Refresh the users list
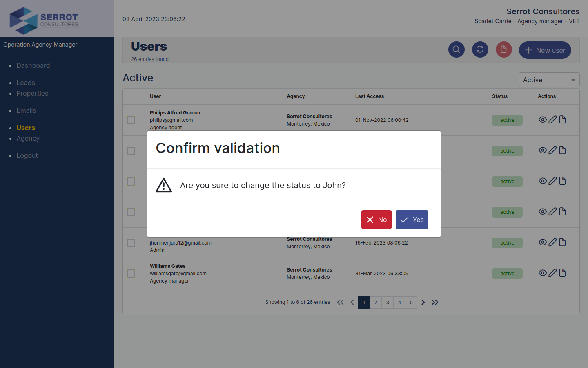 [480, 49]
